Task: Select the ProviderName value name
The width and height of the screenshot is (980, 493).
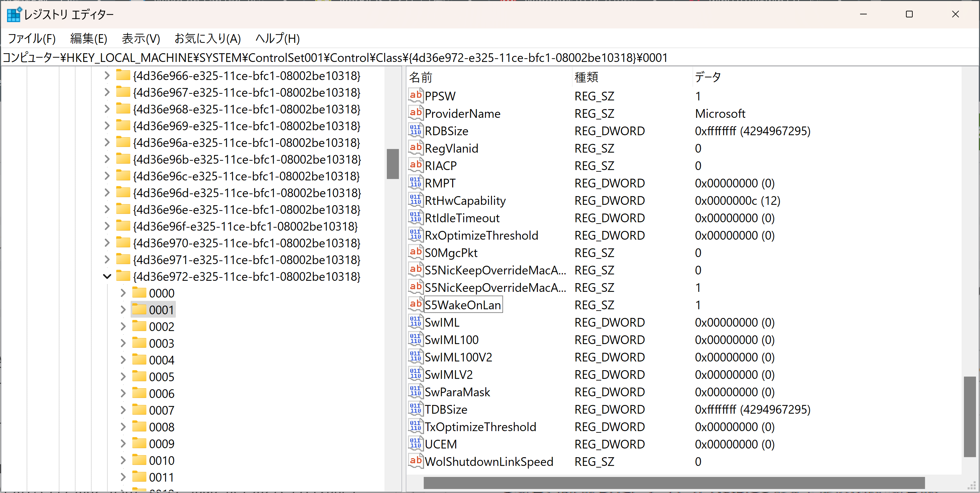Action: coord(462,113)
